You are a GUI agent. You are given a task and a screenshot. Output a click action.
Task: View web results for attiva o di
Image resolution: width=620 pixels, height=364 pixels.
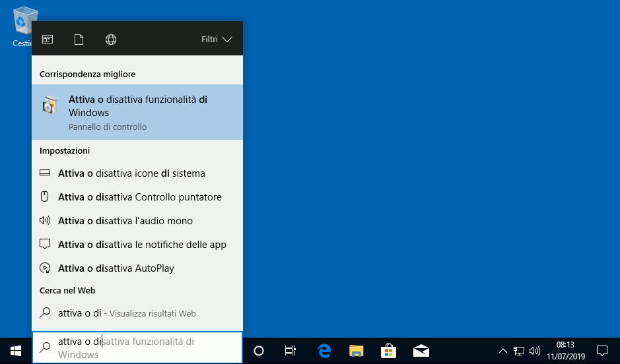137,313
